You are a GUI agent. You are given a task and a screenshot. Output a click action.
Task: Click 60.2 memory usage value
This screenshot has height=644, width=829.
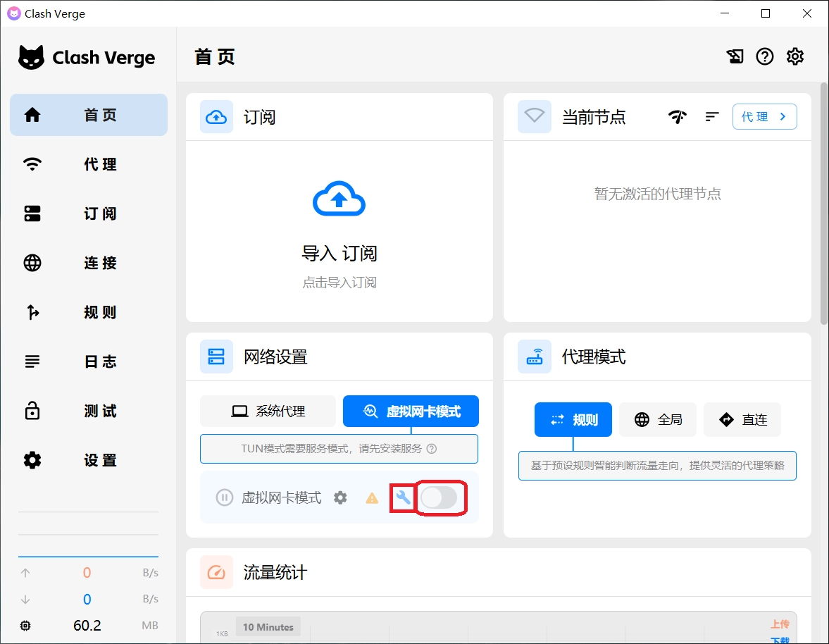click(x=87, y=626)
